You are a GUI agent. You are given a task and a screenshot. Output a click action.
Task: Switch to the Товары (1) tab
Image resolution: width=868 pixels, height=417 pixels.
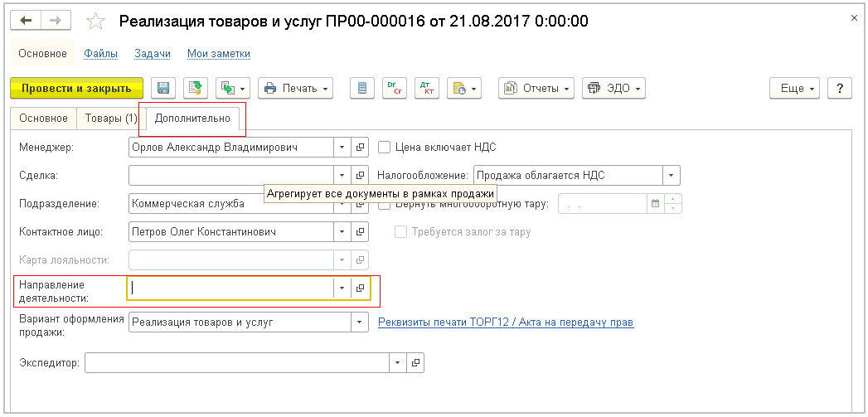point(110,119)
